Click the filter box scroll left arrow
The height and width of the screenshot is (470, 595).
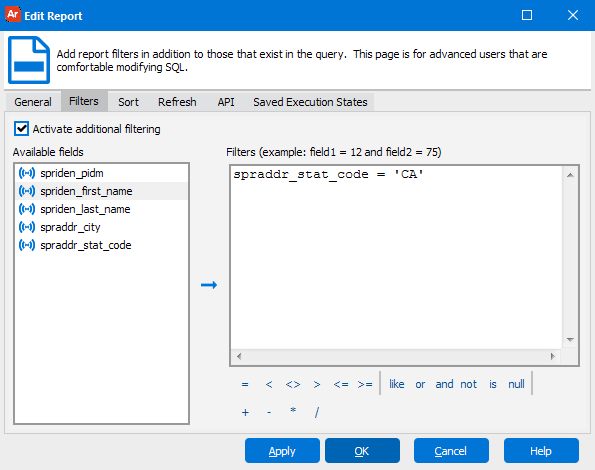(x=239, y=356)
